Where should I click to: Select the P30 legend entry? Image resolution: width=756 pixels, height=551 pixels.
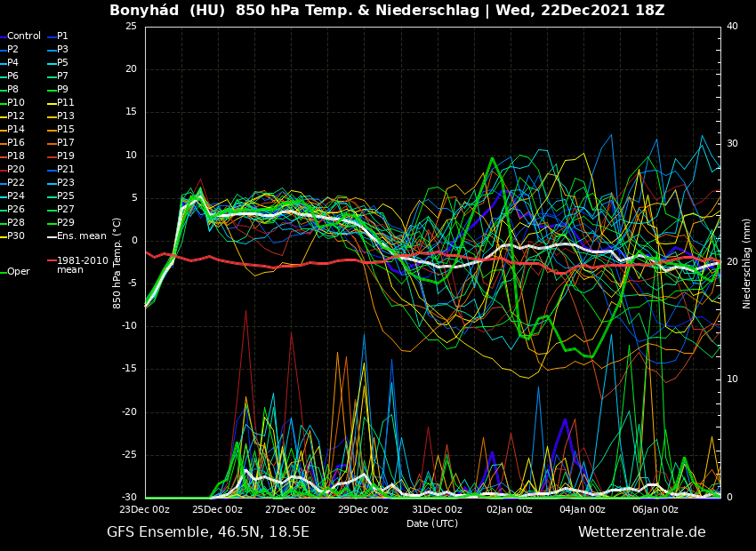pos(16,236)
